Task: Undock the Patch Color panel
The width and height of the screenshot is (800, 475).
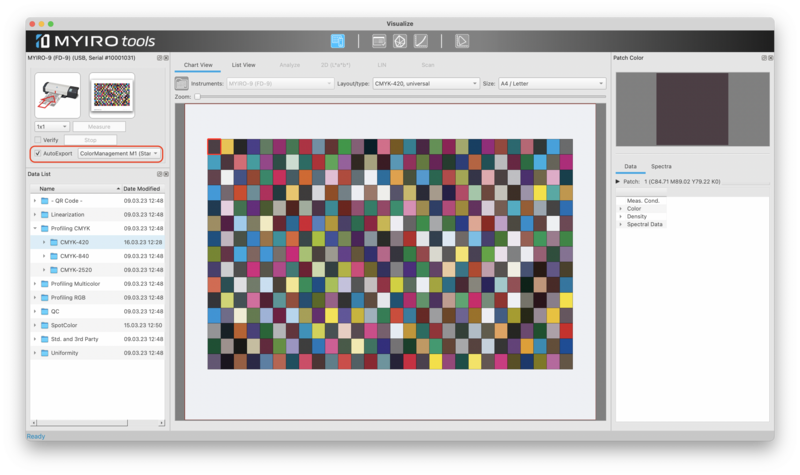Action: tap(764, 58)
